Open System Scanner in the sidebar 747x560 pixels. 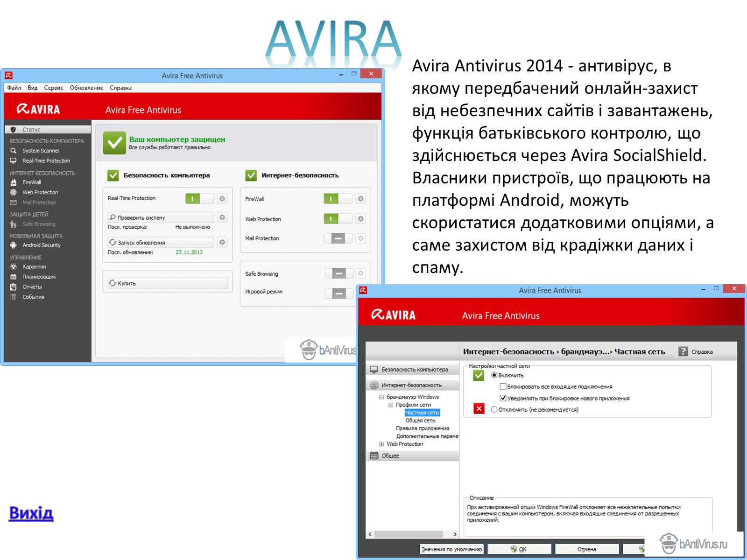[41, 151]
